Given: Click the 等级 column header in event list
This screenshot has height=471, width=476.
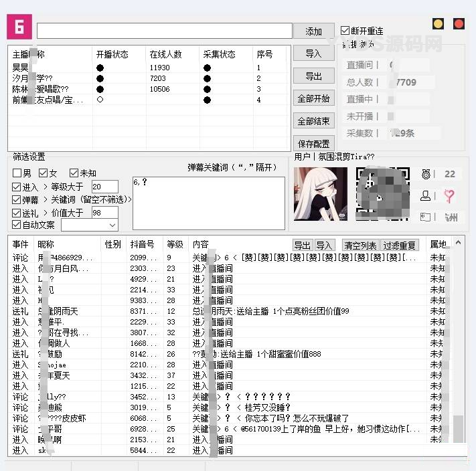Looking at the screenshot, I should (x=175, y=245).
